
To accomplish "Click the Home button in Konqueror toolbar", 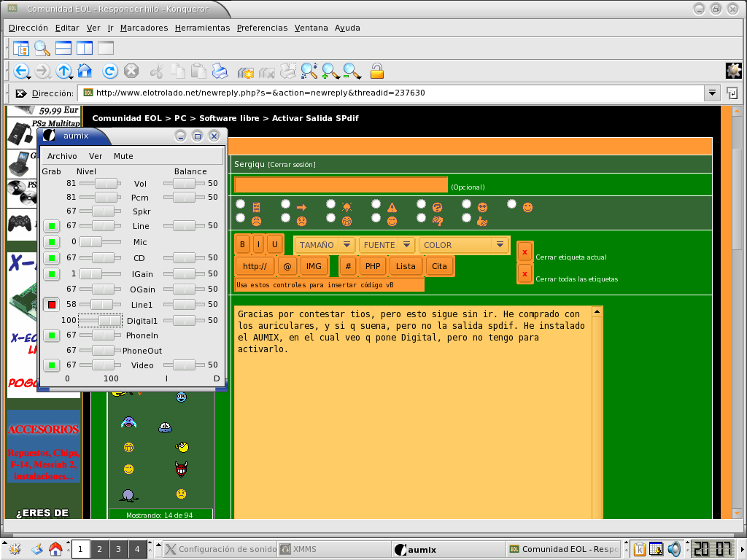I will click(85, 71).
